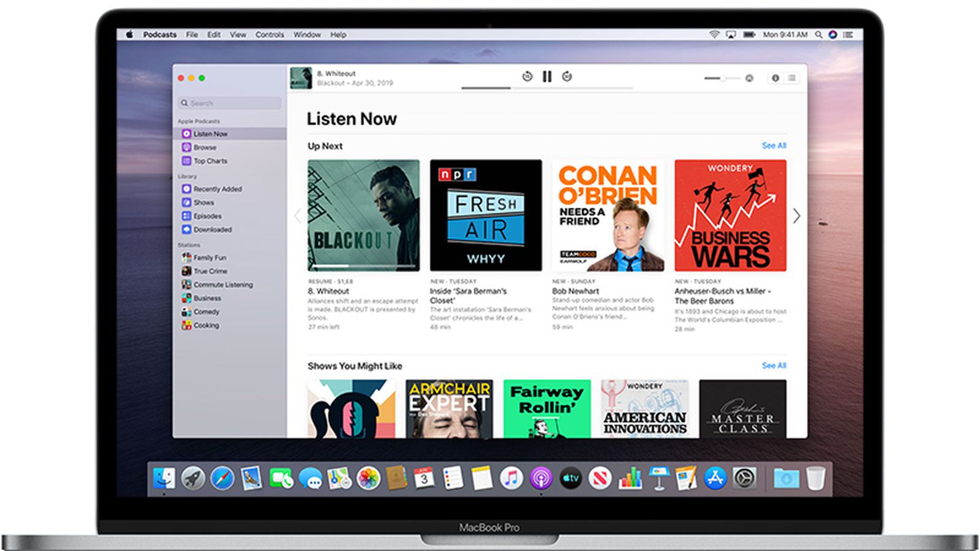This screenshot has height=551, width=980.
Task: Show previous Up Next items with left chevron
Action: pyautogui.click(x=298, y=216)
